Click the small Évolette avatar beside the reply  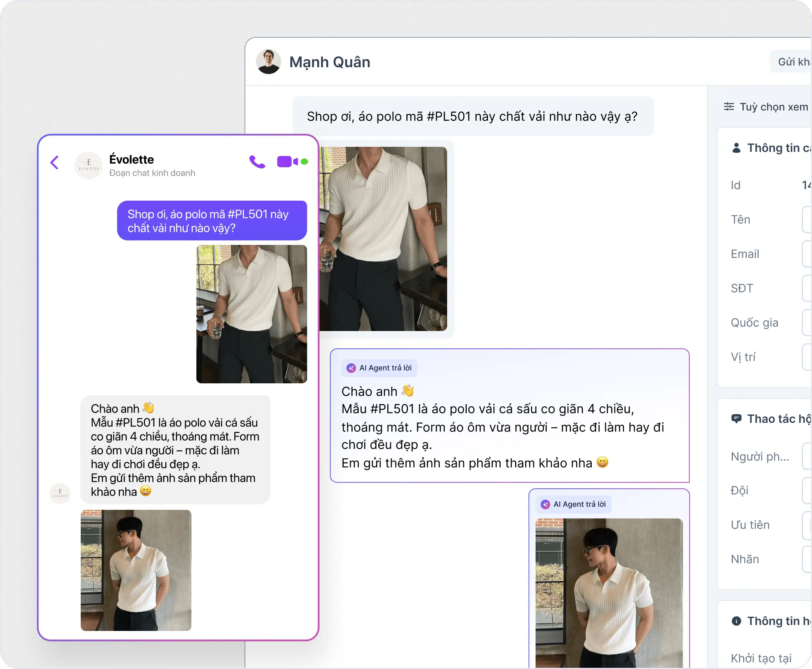tap(60, 493)
